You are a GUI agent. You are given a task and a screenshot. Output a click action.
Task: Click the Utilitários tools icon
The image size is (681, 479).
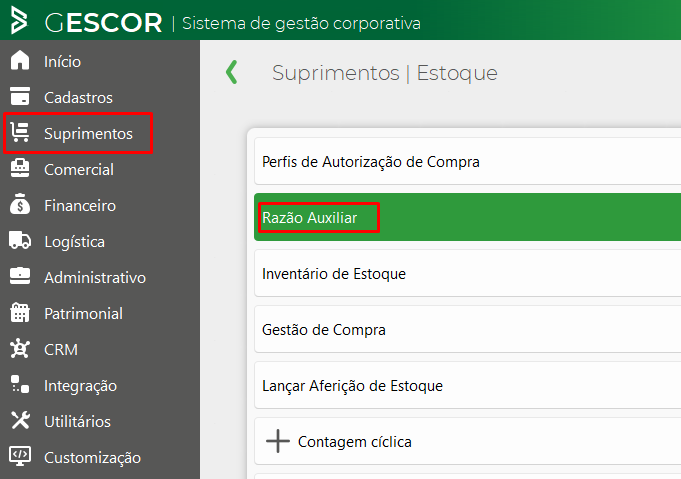(20, 421)
